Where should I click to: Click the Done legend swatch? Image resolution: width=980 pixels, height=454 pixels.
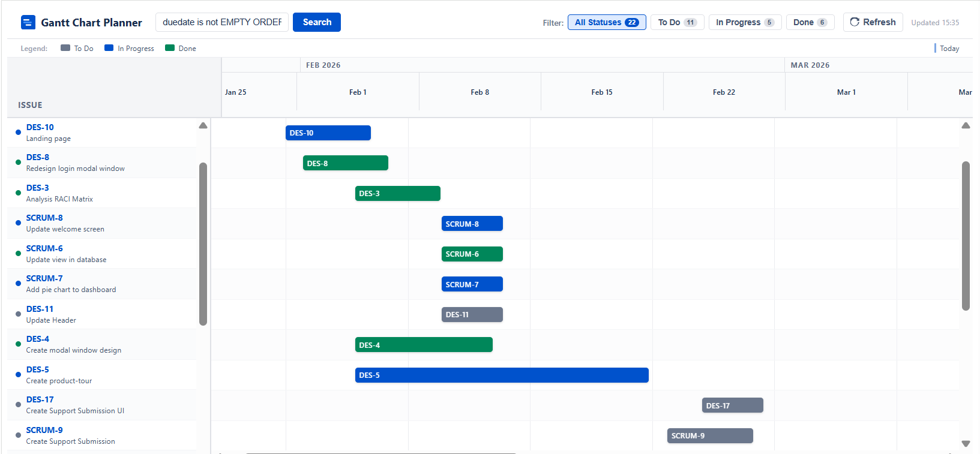click(x=170, y=48)
